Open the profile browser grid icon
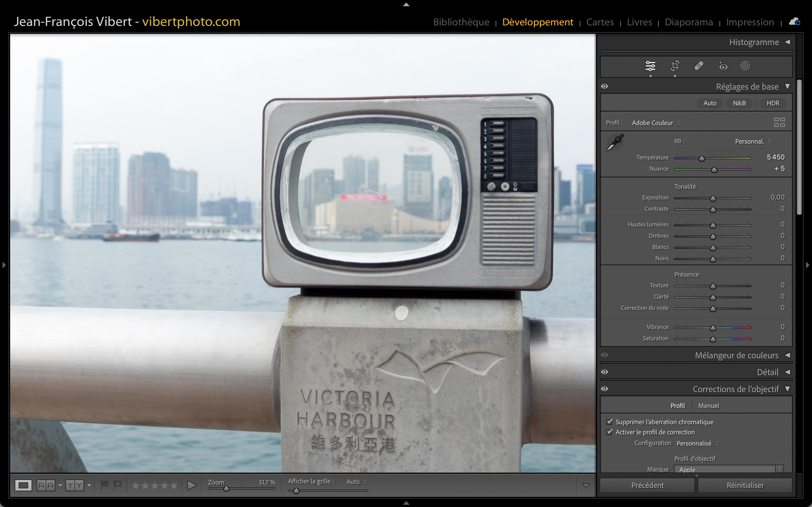 tap(779, 123)
